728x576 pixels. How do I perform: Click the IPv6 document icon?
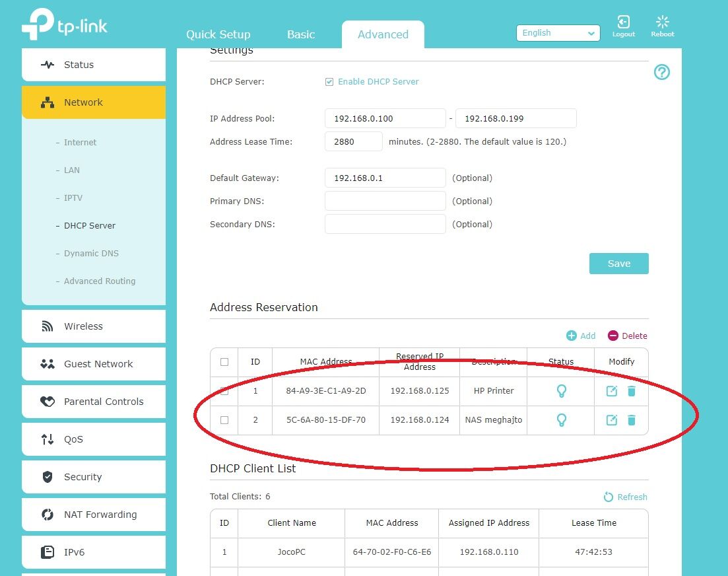click(48, 552)
